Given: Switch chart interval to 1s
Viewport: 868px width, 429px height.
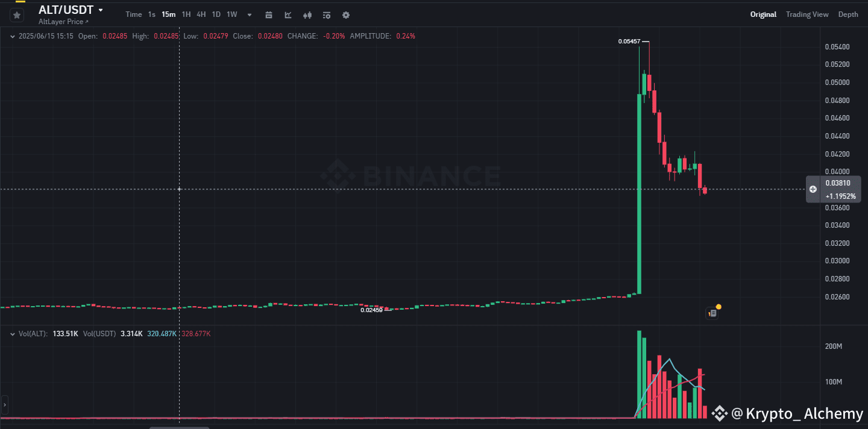Looking at the screenshot, I should [x=152, y=14].
